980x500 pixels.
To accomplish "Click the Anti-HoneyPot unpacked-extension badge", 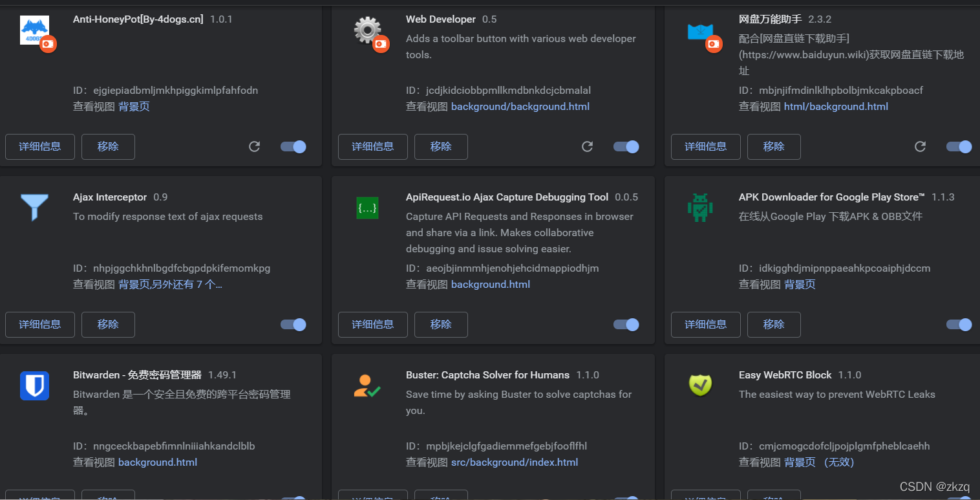I will pyautogui.click(x=48, y=44).
